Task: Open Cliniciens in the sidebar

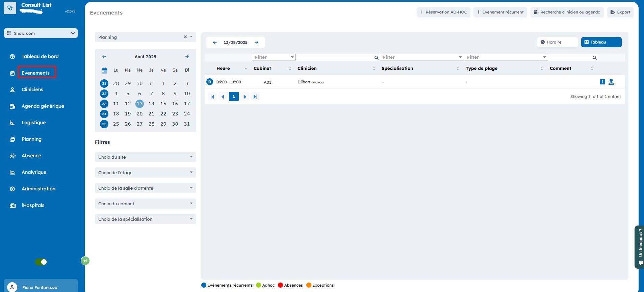Action: pos(32,89)
